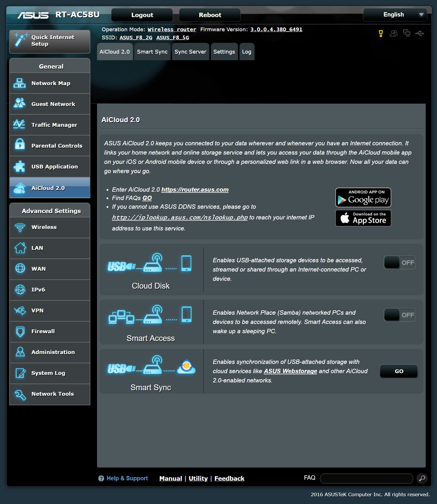Focus the FAQ search input field

coord(366,479)
